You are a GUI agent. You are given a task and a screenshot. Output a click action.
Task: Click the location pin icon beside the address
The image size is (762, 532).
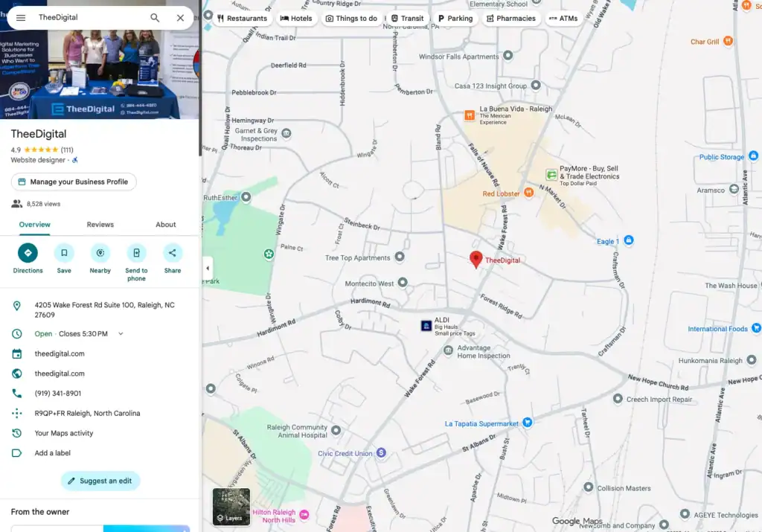point(16,305)
